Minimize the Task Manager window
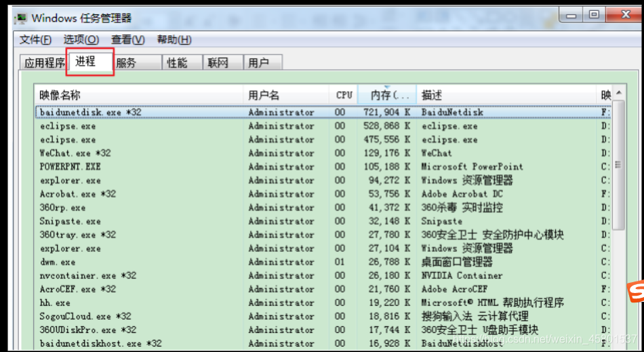This screenshot has width=644, height=352. click(x=571, y=16)
